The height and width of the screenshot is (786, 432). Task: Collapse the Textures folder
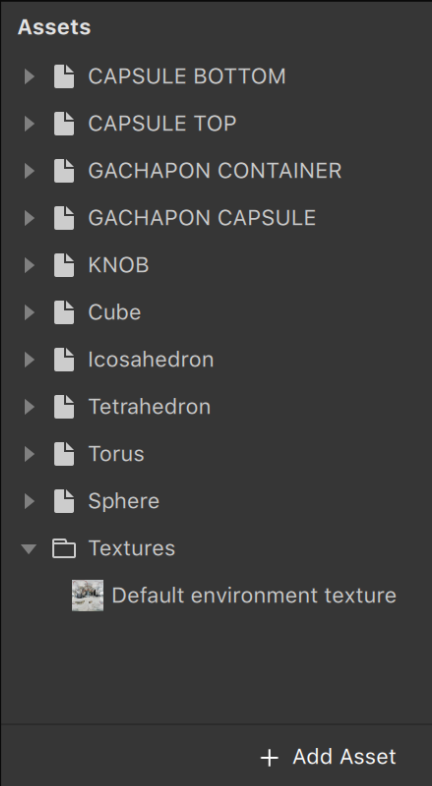(29, 548)
